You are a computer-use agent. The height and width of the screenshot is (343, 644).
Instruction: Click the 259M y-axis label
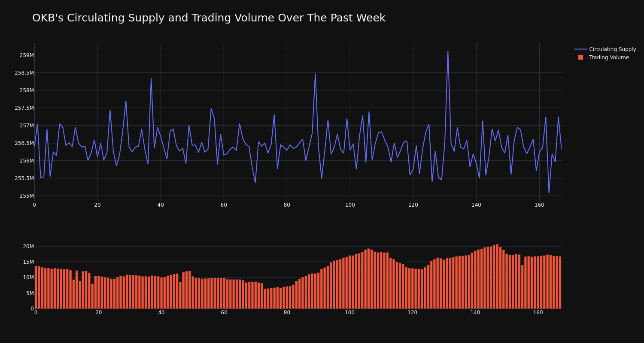point(27,55)
